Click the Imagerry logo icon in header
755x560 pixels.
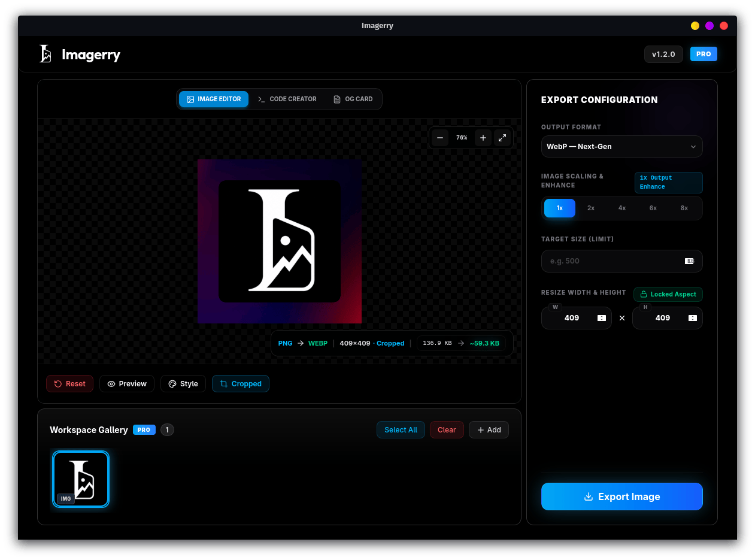(46, 54)
